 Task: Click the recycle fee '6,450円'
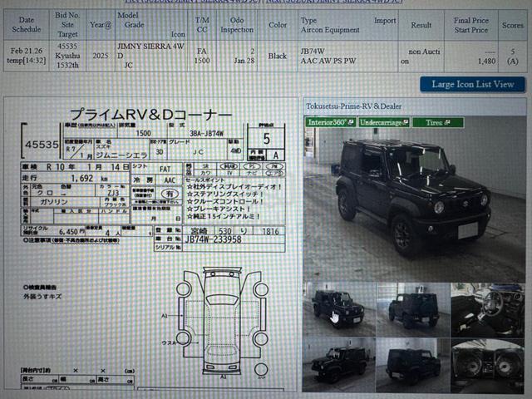pyautogui.click(x=71, y=232)
